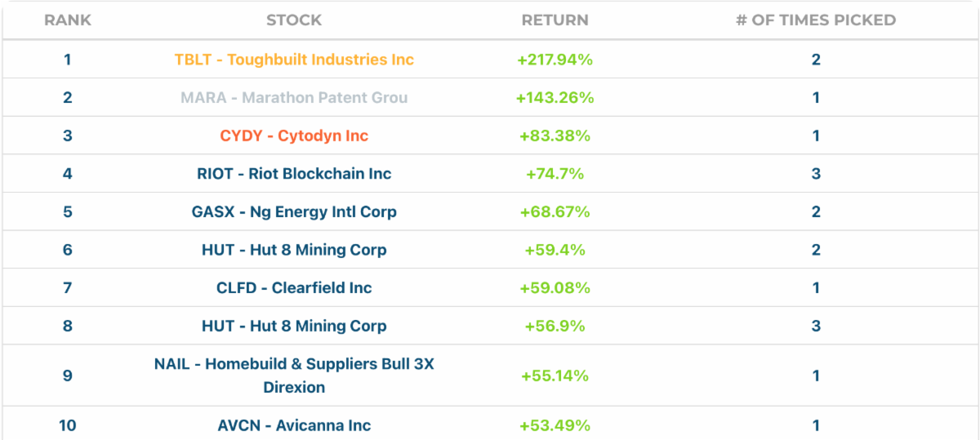Viewport: 980px width, 440px height.
Task: Open the RIOT - Riot Blockchain Inc link
Action: (x=294, y=174)
